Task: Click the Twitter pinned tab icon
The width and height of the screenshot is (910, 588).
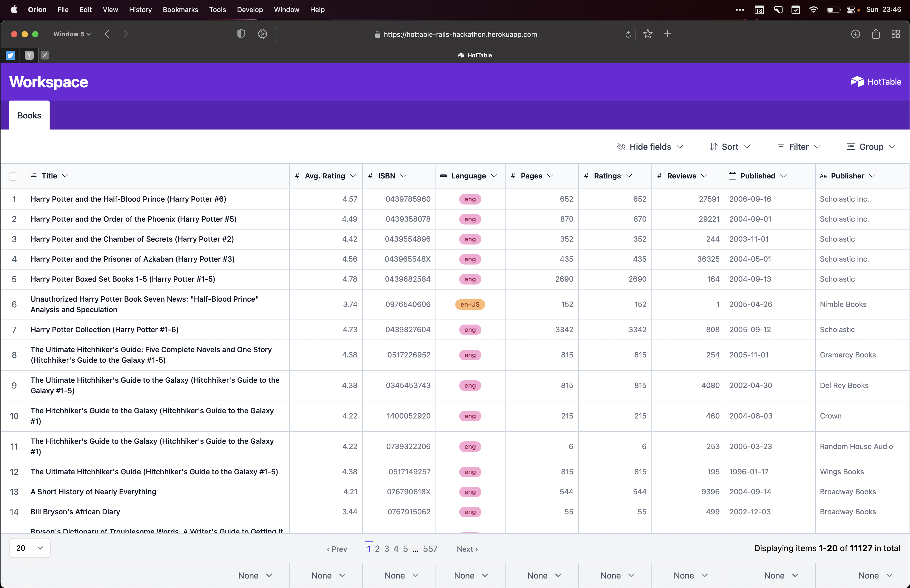Action: coord(10,55)
